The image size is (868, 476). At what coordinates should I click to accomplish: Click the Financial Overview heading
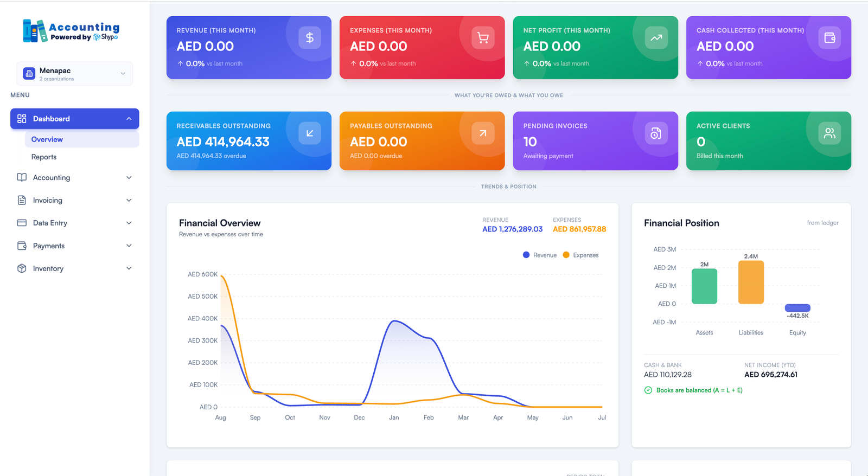click(220, 223)
